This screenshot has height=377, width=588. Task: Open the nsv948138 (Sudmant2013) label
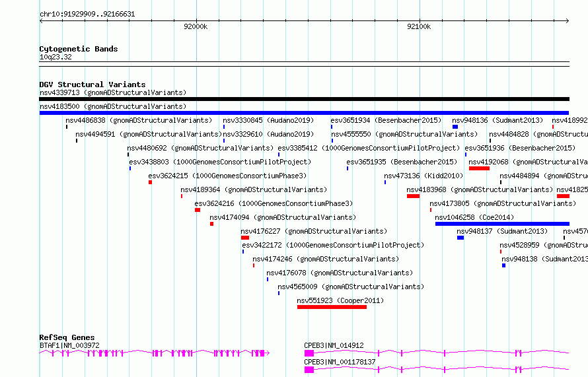544,259
